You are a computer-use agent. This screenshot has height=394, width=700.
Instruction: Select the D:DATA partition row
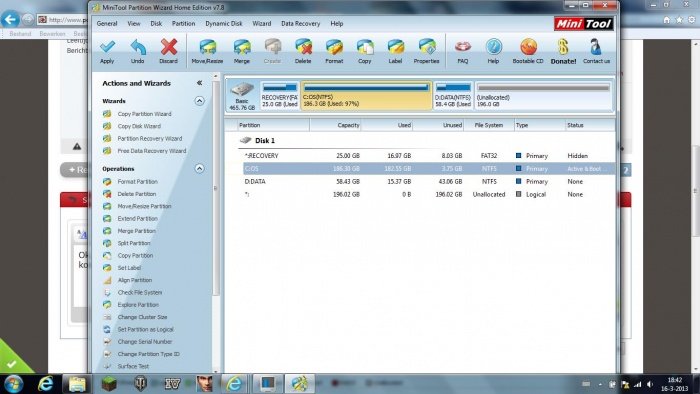[429, 182]
